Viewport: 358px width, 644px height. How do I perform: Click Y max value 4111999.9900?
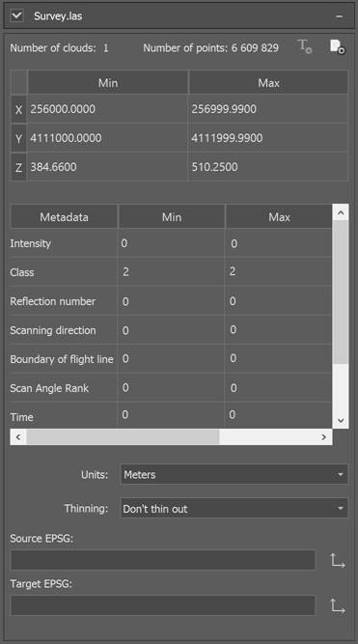(x=227, y=138)
